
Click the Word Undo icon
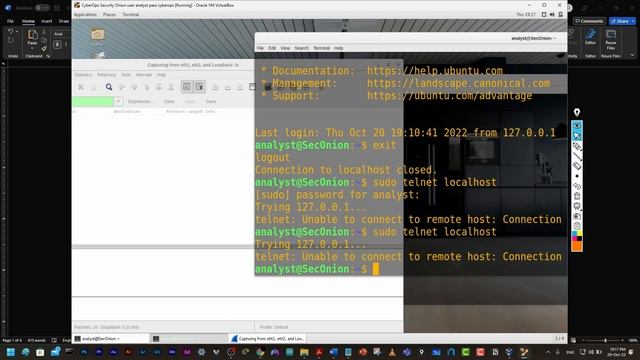[x=11, y=31]
